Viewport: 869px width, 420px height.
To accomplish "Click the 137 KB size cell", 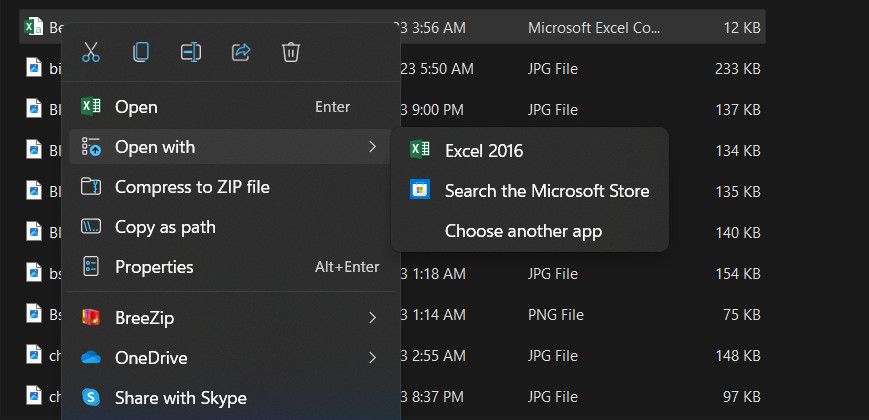I will [738, 110].
